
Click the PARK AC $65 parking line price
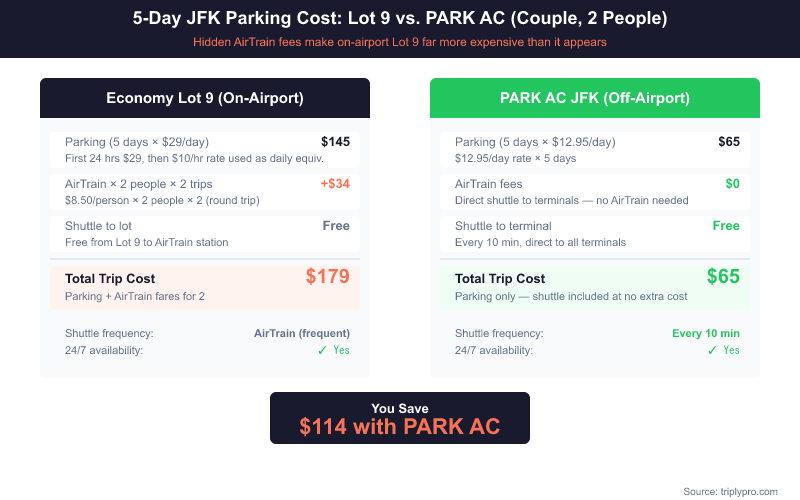click(x=729, y=142)
